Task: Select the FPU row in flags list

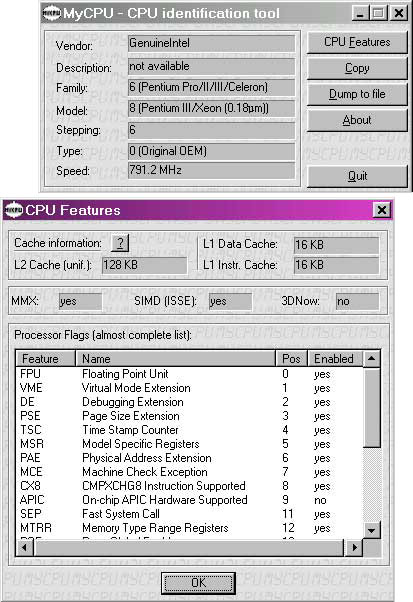Action: click(190, 374)
